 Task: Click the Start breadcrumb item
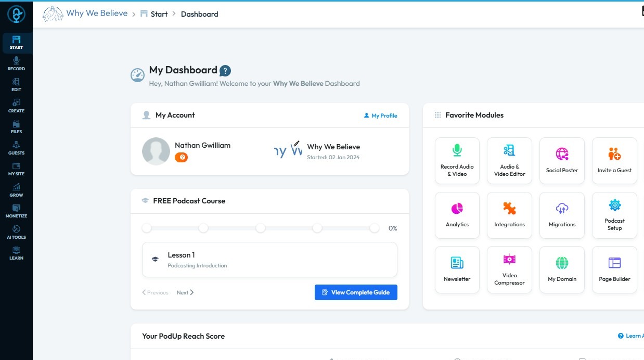[x=154, y=14]
